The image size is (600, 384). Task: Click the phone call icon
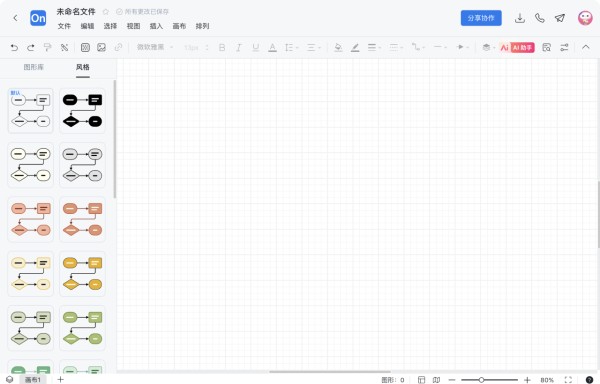(540, 18)
